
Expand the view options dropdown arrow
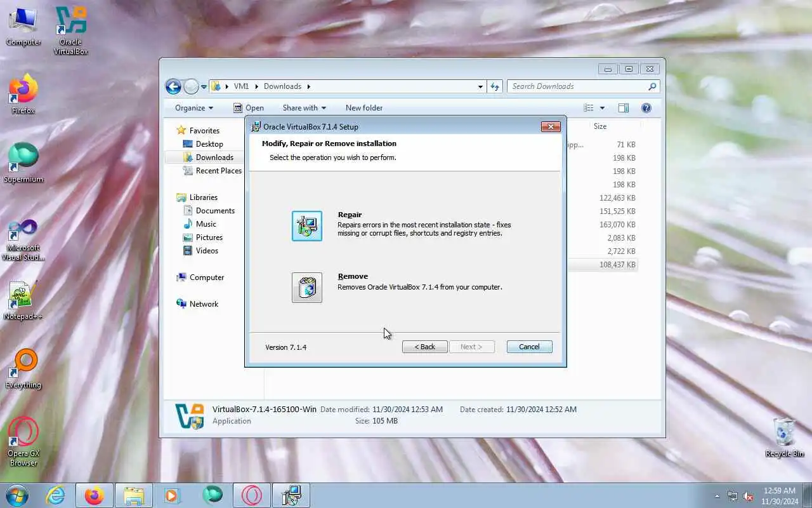[602, 108]
